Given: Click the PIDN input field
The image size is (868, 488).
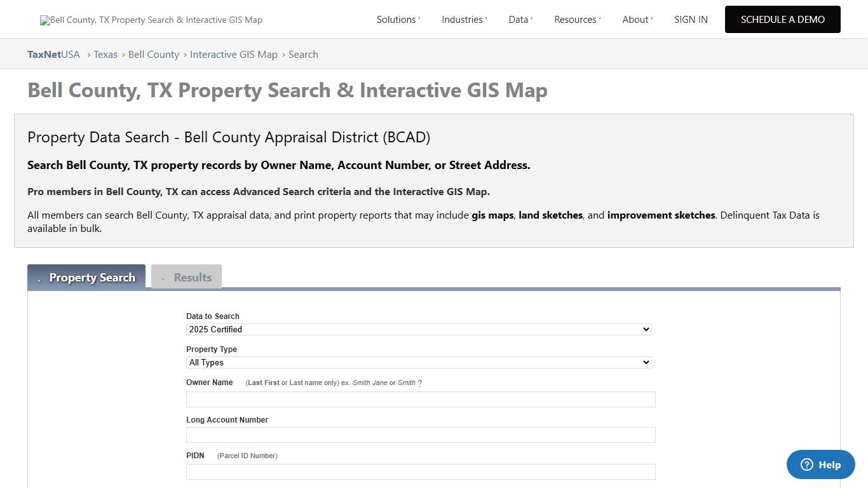Looking at the screenshot, I should pos(420,471).
